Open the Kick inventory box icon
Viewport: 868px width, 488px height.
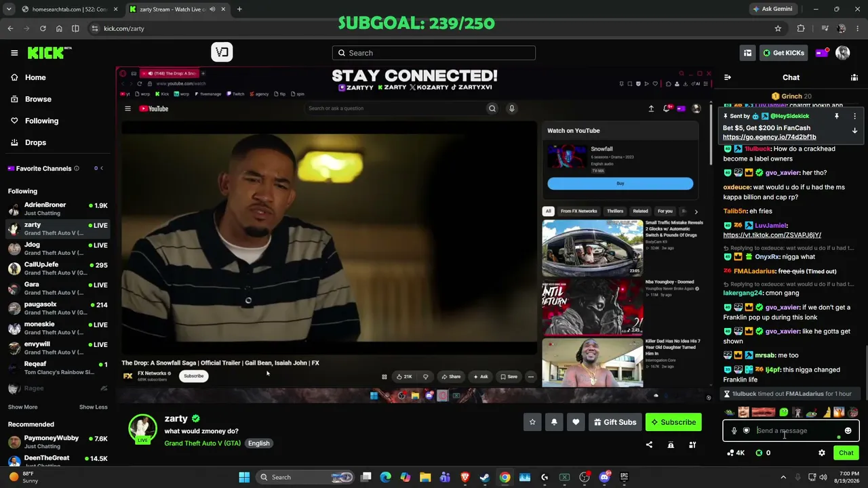pos(747,53)
